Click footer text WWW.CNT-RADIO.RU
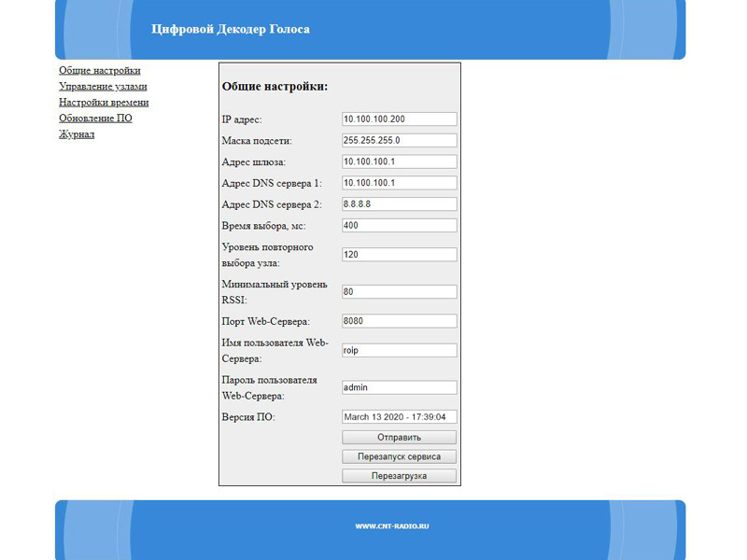Screen dimensions: 747x560 click(x=392, y=526)
